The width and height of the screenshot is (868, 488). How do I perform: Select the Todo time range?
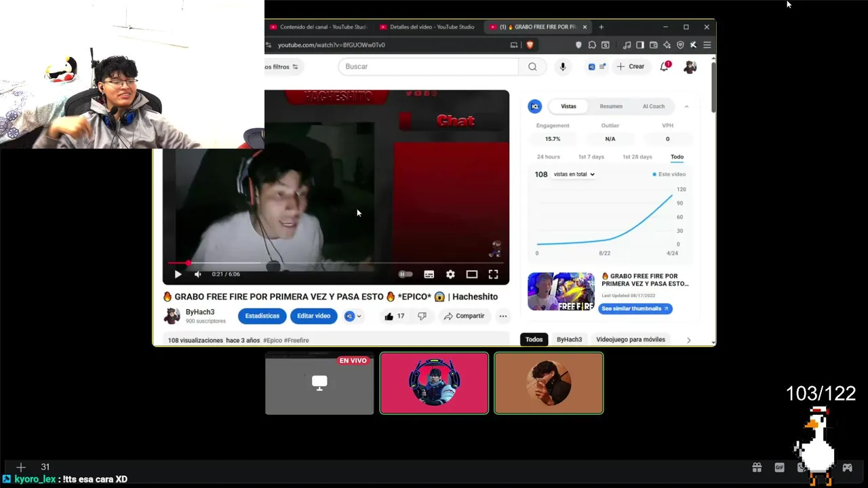(x=677, y=157)
